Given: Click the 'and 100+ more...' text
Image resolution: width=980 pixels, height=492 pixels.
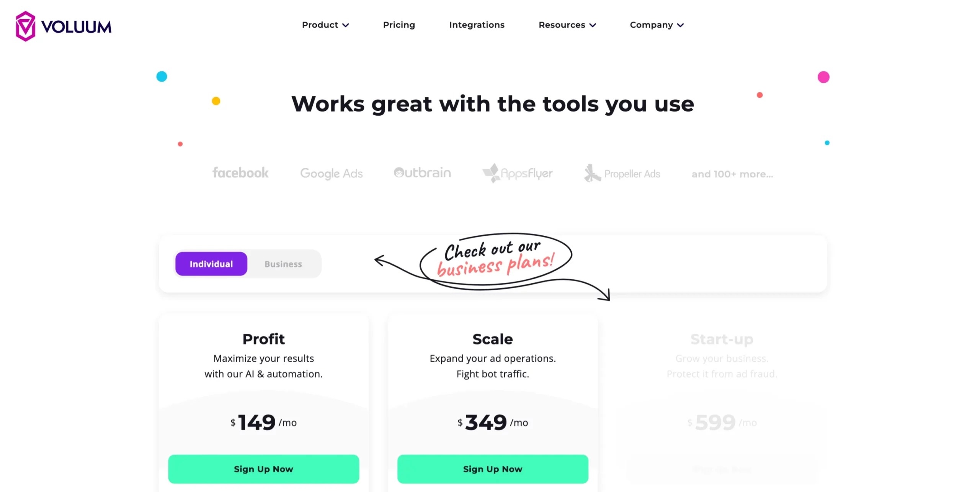Looking at the screenshot, I should (732, 174).
